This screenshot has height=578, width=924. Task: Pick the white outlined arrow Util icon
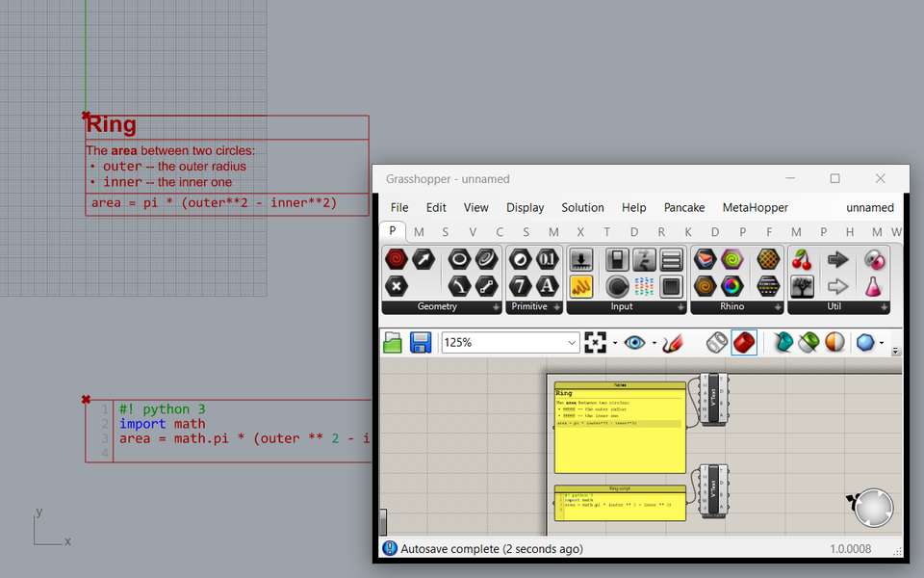[837, 287]
